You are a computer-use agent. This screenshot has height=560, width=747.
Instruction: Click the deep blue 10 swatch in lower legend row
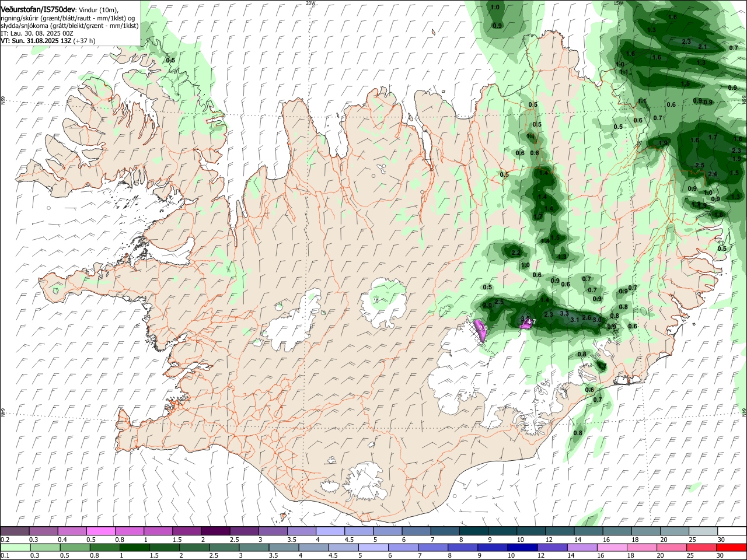click(x=522, y=547)
